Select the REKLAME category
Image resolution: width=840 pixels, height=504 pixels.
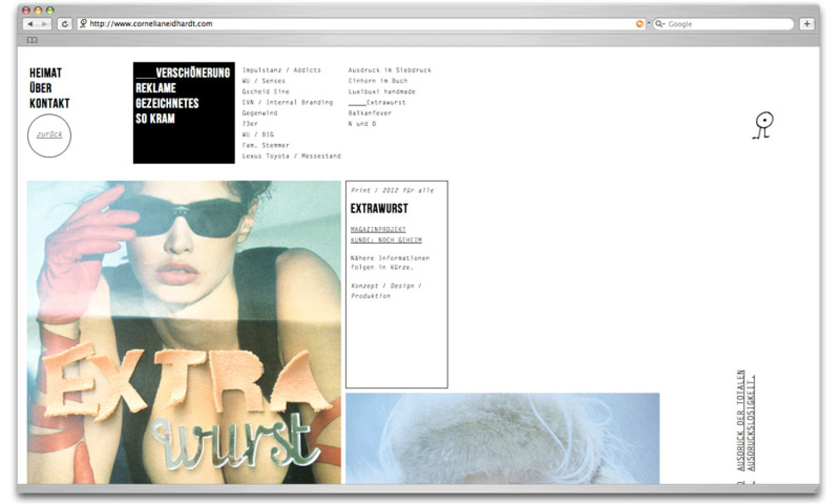point(156,88)
